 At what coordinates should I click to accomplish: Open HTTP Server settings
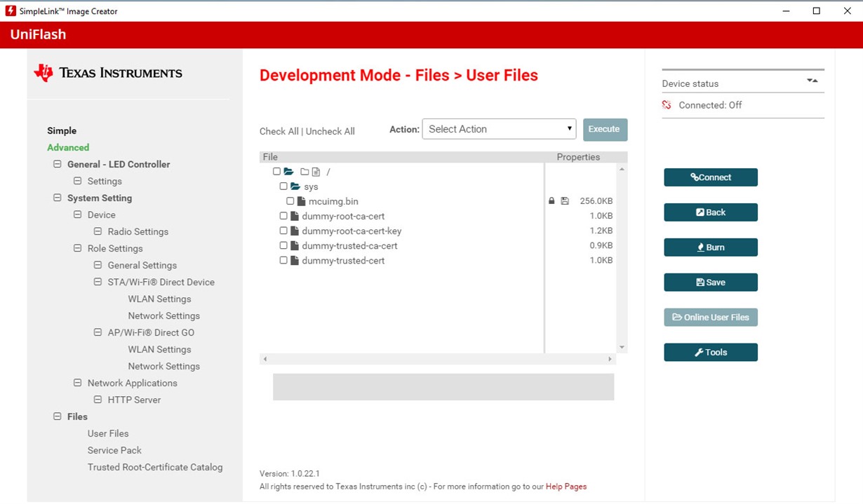(134, 400)
